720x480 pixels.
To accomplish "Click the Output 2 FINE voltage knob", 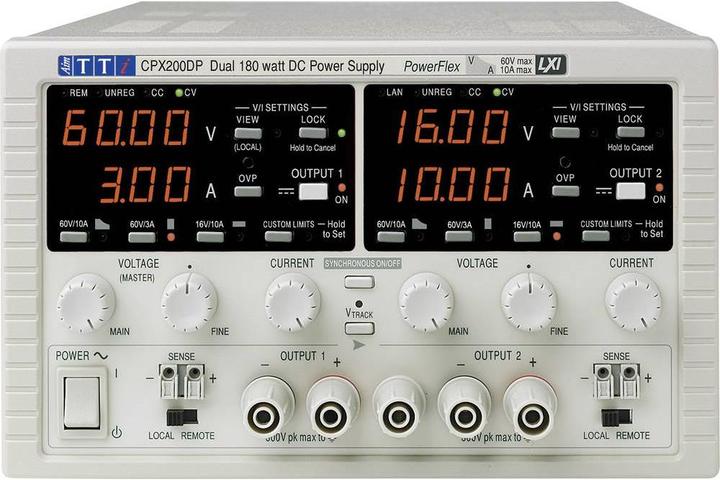I will pyautogui.click(x=529, y=302).
